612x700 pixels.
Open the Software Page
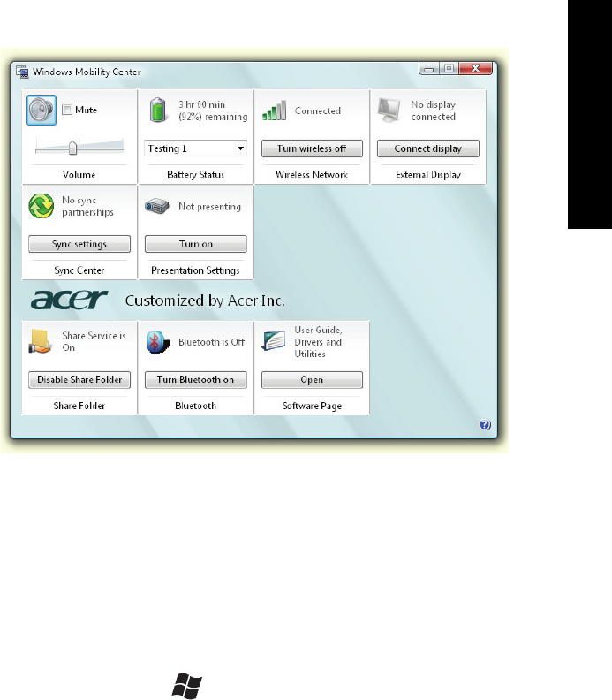click(312, 380)
